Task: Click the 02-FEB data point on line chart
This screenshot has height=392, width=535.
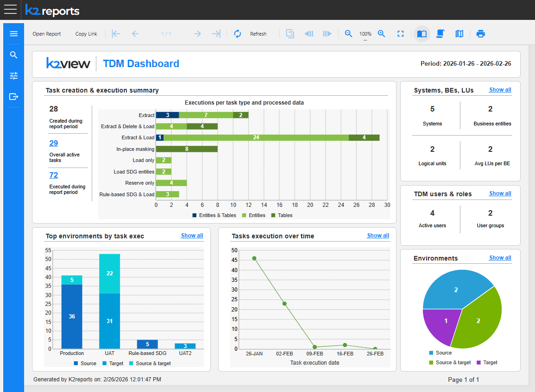Action: 284,304
